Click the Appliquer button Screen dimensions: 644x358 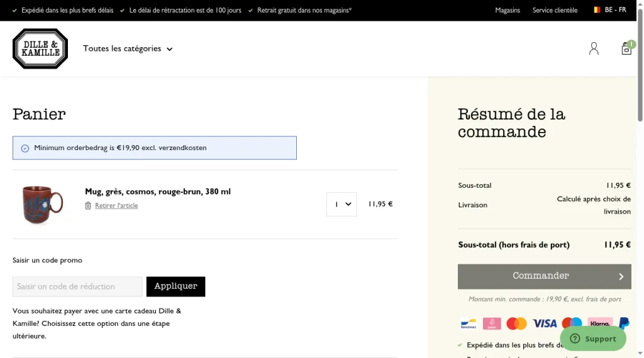tap(176, 286)
